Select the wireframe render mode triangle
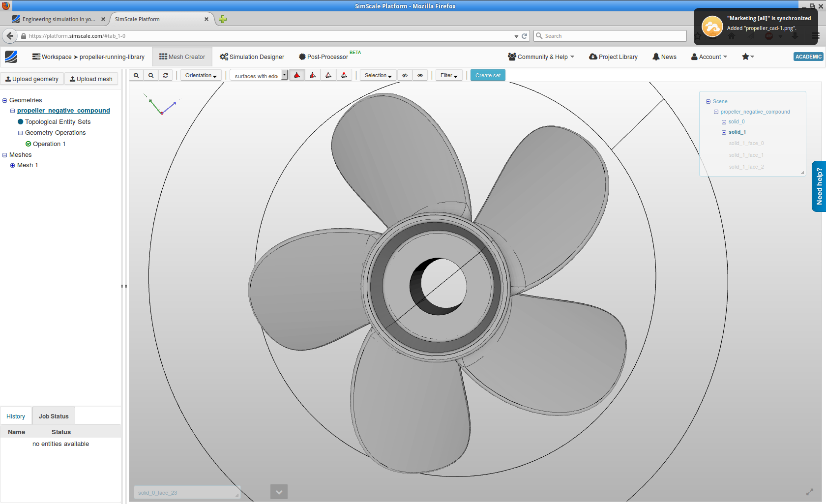The width and height of the screenshot is (826, 504). [x=328, y=75]
